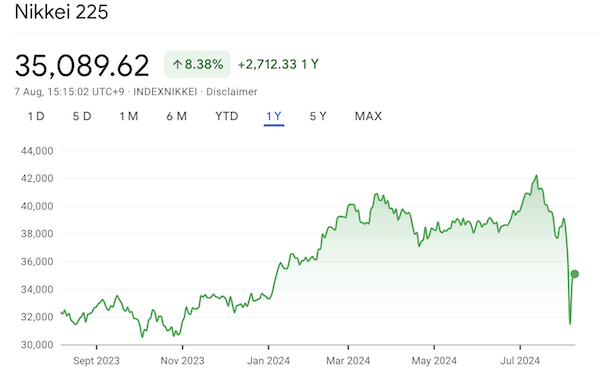Click the +2,712.33 1 Y change text
Screen dimensions: 600x383
click(x=278, y=64)
